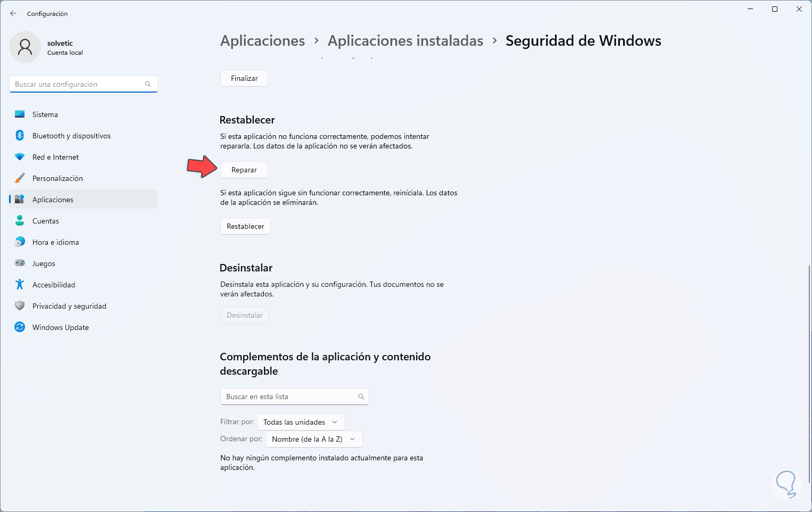The height and width of the screenshot is (512, 812).
Task: Navigate to Aplicaciones instaladas breadcrumb
Action: (x=405, y=41)
